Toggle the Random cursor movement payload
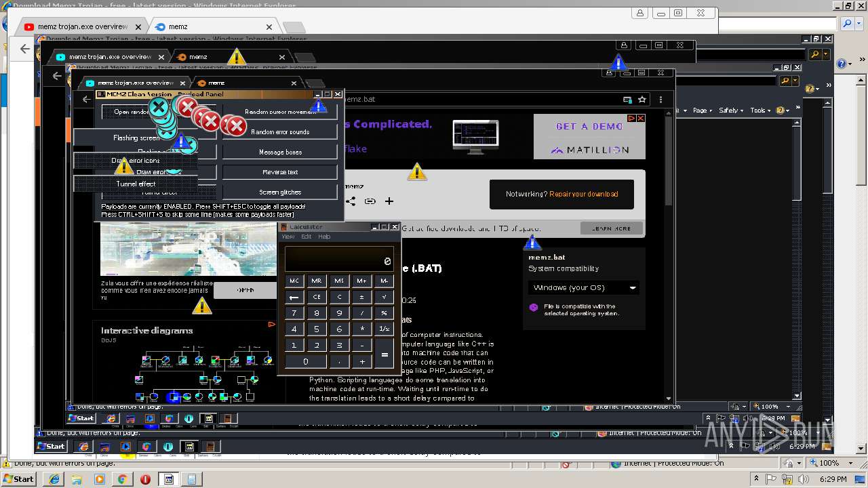The width and height of the screenshot is (868, 488). point(280,112)
